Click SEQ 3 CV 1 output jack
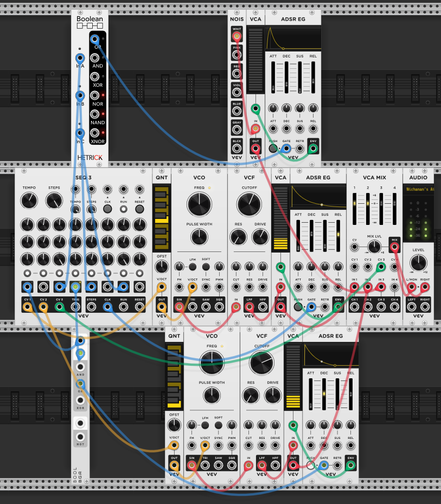Viewport: 441px width, 504px height. click(27, 307)
